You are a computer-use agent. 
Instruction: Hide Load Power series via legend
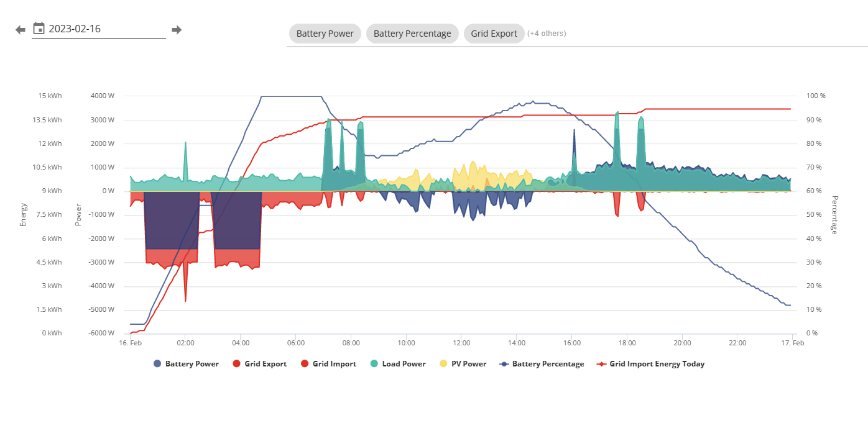[x=398, y=364]
